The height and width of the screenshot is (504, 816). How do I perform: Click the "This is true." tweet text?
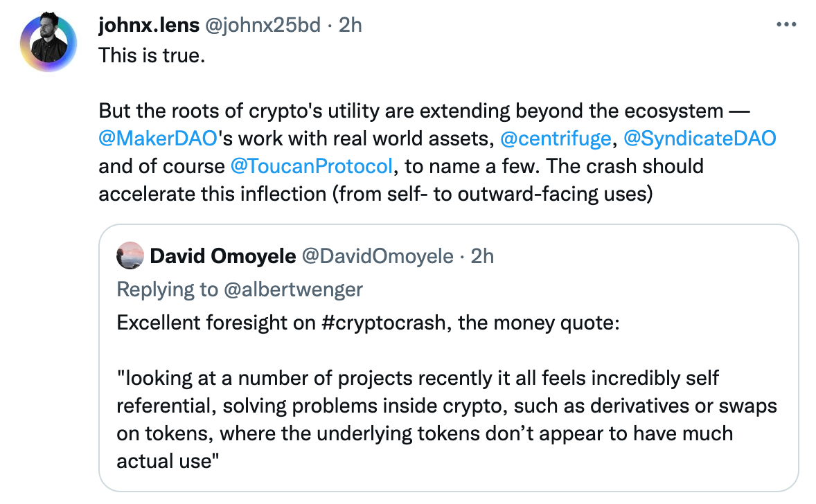pyautogui.click(x=152, y=54)
